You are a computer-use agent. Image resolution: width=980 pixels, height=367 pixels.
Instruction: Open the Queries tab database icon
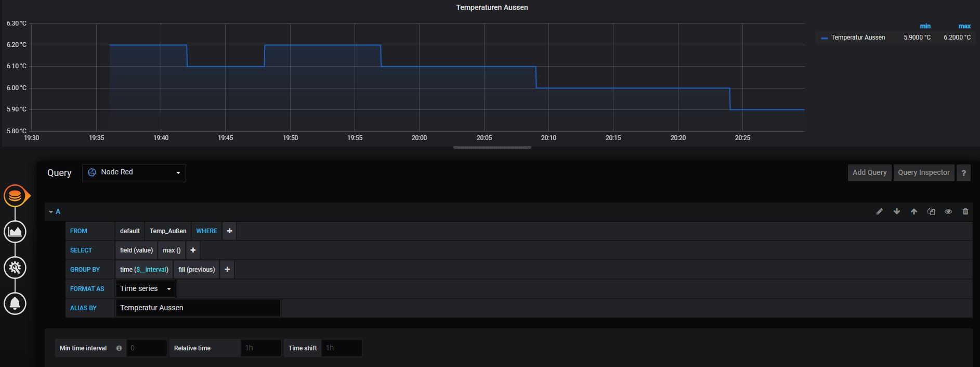point(15,196)
